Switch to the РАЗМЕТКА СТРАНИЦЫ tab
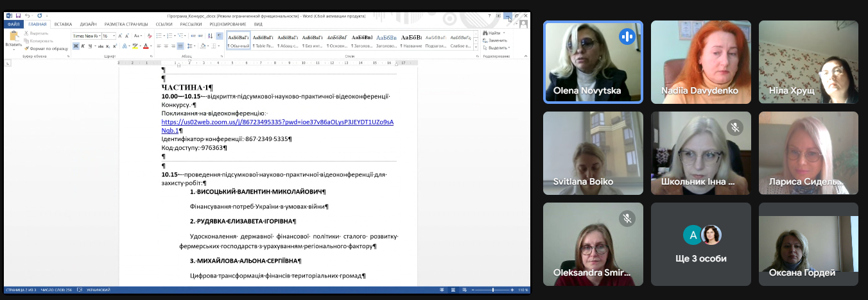 pos(126,24)
